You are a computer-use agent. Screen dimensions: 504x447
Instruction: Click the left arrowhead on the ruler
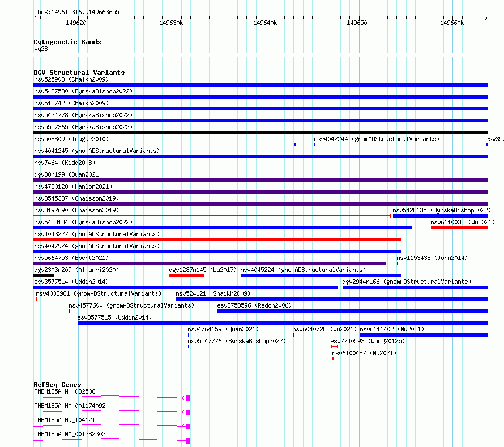(35, 18)
